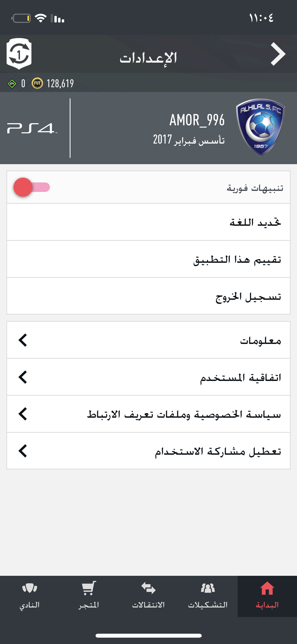The height and width of the screenshot is (644, 297).
Task: Tap the squad switch shield icon
Action: [19, 54]
